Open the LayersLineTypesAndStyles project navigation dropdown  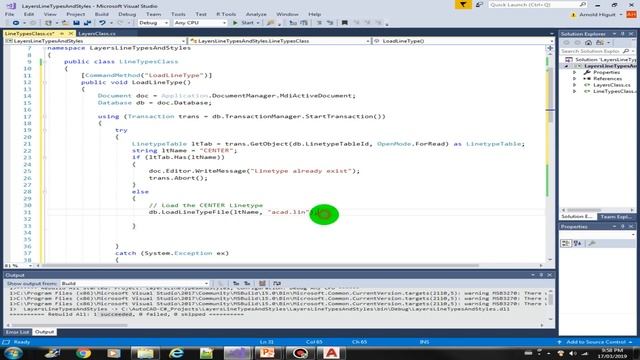tap(95, 41)
